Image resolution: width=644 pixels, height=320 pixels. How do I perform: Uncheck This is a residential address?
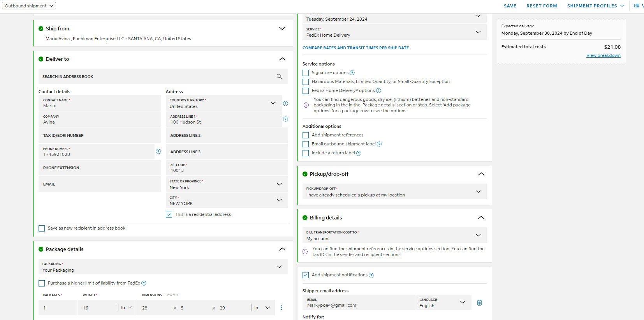coord(169,215)
